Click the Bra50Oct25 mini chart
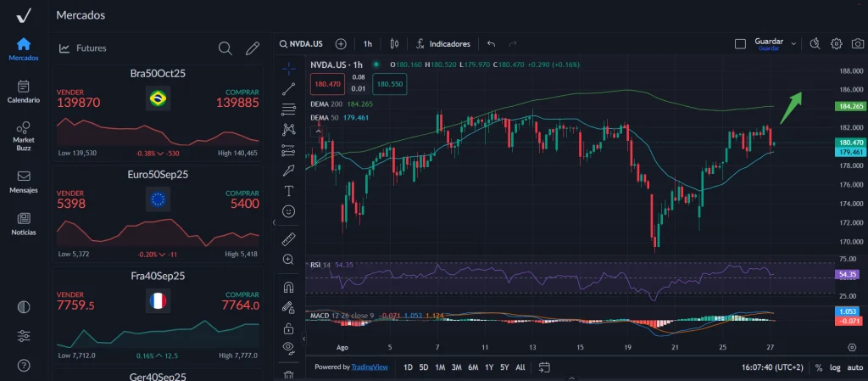868x381 pixels. click(158, 132)
